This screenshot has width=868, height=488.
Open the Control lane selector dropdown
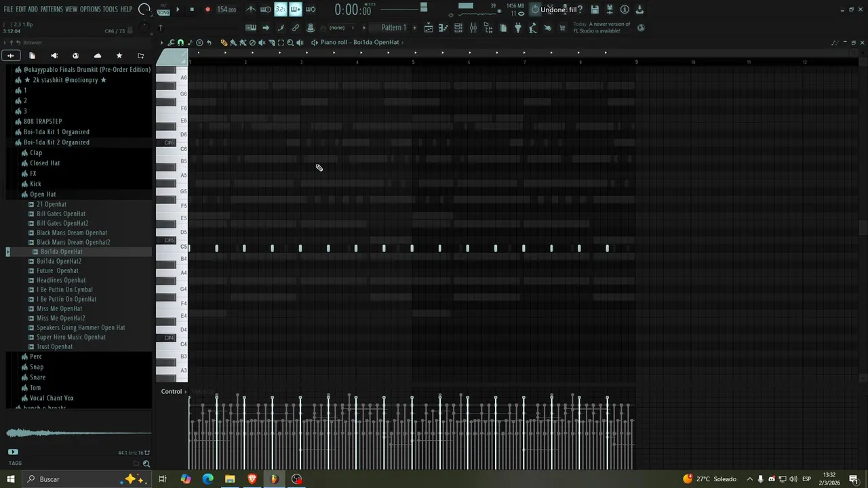(174, 392)
